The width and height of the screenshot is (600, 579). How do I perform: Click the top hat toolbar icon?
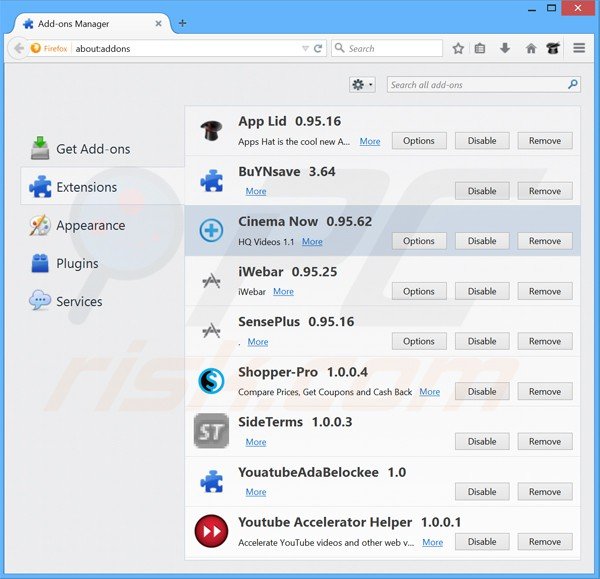[x=553, y=48]
